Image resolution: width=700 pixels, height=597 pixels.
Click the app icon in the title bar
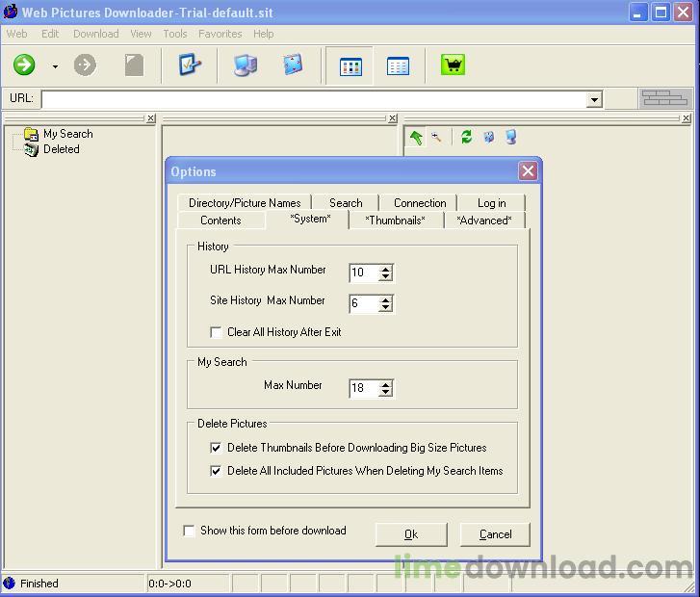11,12
